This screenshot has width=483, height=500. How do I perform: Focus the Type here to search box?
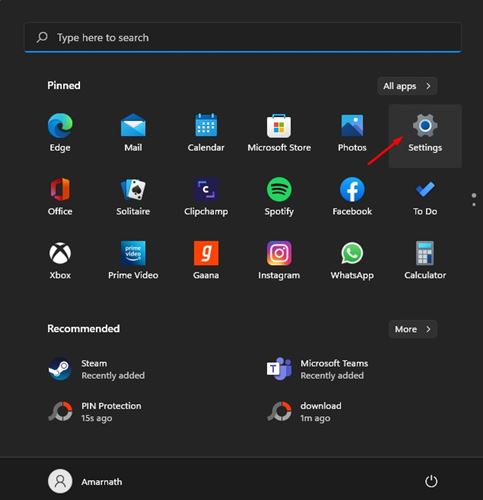pyautogui.click(x=243, y=38)
